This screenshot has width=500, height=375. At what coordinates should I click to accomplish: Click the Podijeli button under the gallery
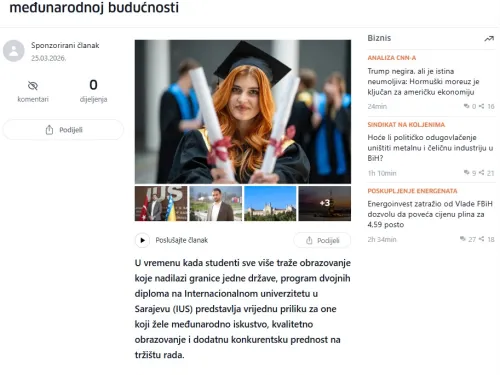pyautogui.click(x=322, y=240)
